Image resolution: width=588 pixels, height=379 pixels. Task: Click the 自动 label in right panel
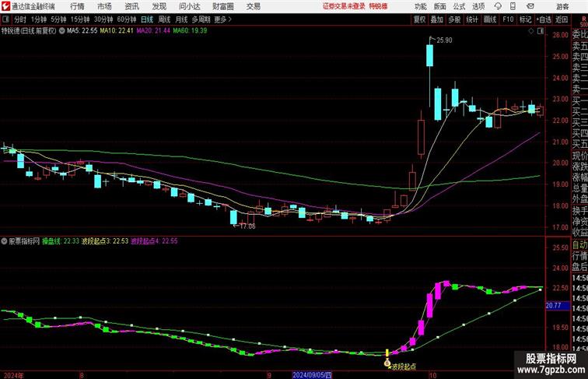tap(579, 245)
